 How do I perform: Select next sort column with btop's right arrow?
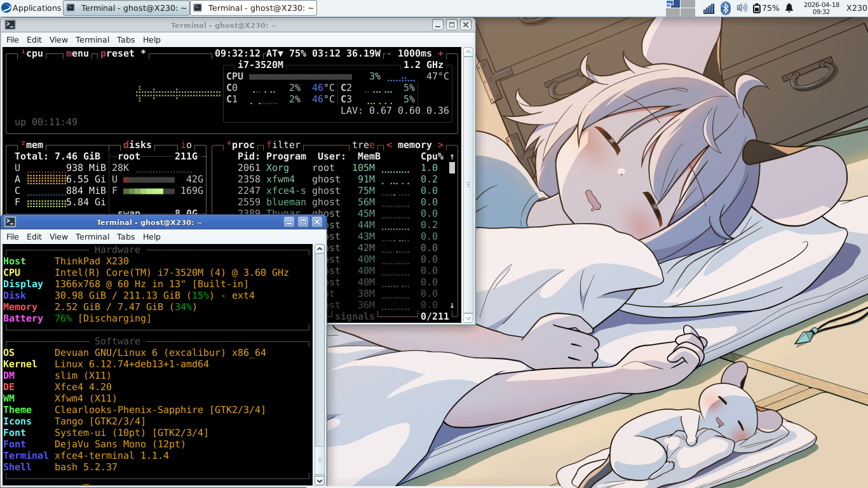coord(441,145)
